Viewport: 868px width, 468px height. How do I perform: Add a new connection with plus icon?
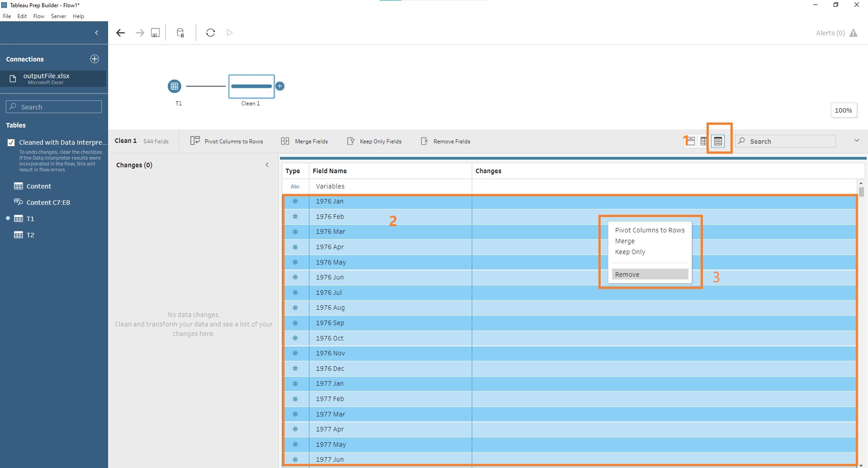pos(95,59)
